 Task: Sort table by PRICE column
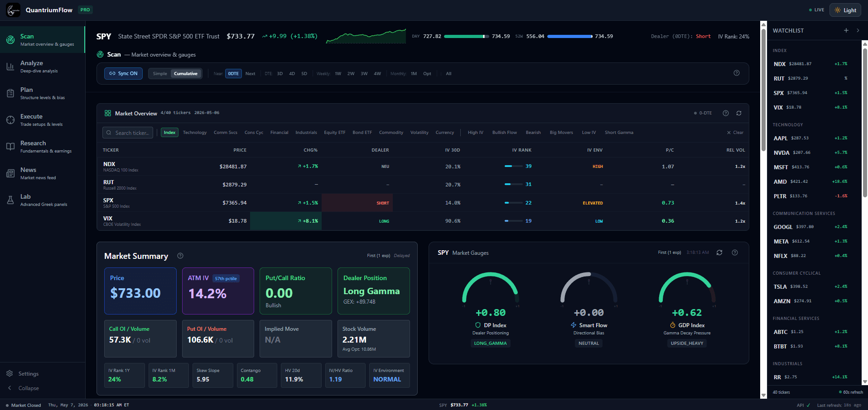pos(240,150)
